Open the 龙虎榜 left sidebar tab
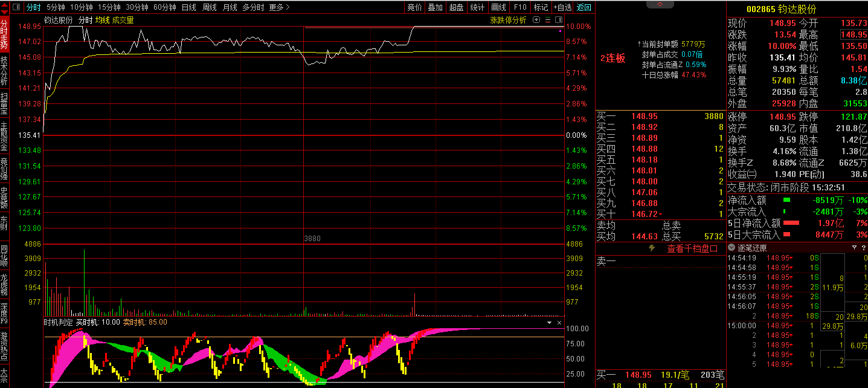This screenshot has width=868, height=388. pyautogui.click(x=4, y=285)
